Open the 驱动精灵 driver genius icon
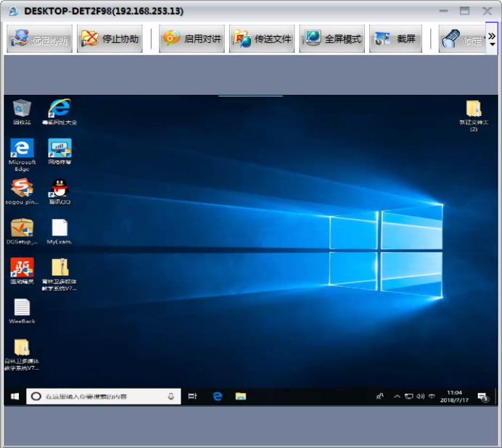 (22, 270)
